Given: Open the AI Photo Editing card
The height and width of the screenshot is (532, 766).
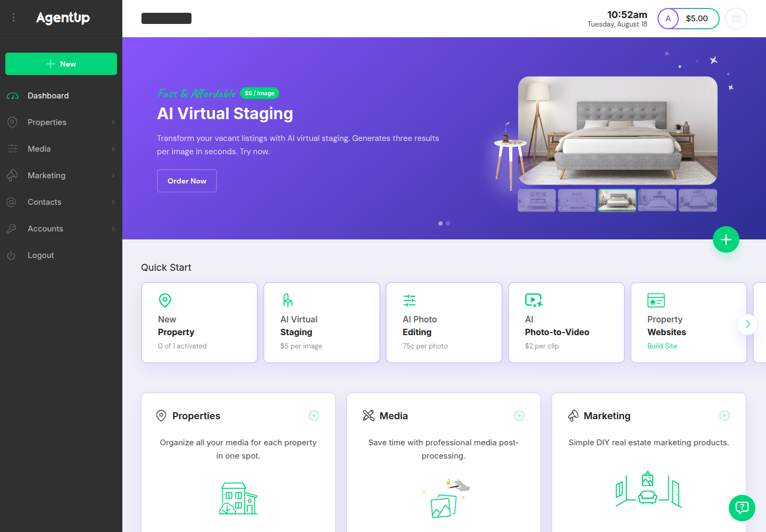Looking at the screenshot, I should point(444,322).
